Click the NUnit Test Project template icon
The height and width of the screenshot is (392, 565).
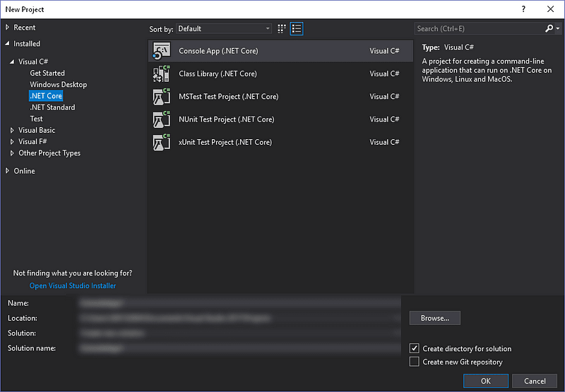pos(162,119)
